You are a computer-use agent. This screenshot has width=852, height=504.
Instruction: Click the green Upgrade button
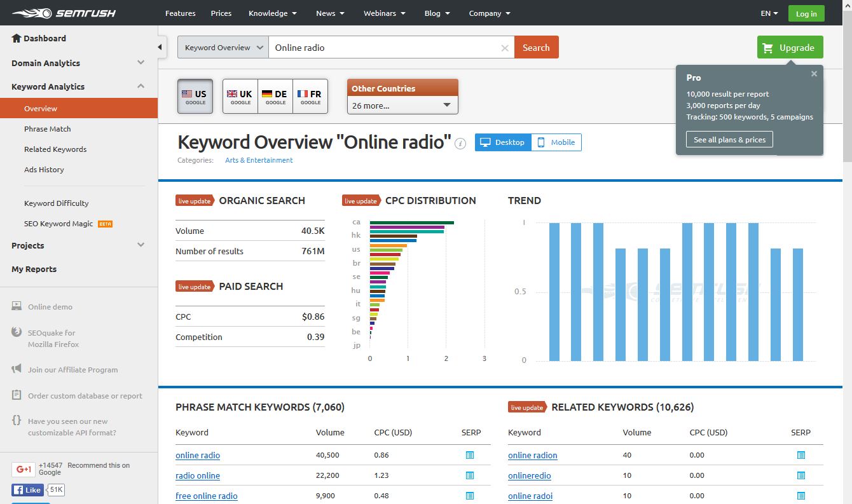[x=790, y=48]
